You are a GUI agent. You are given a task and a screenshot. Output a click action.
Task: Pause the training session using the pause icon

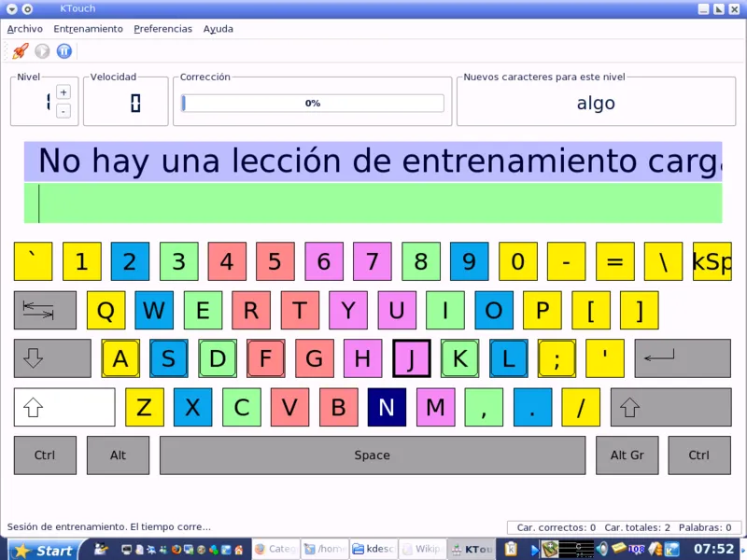[x=63, y=50]
